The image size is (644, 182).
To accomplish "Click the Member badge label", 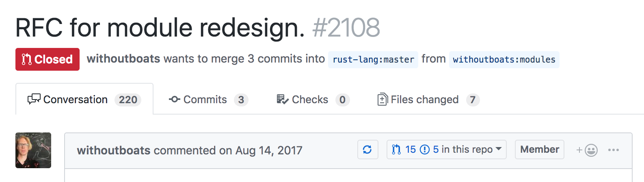I will 539,150.
